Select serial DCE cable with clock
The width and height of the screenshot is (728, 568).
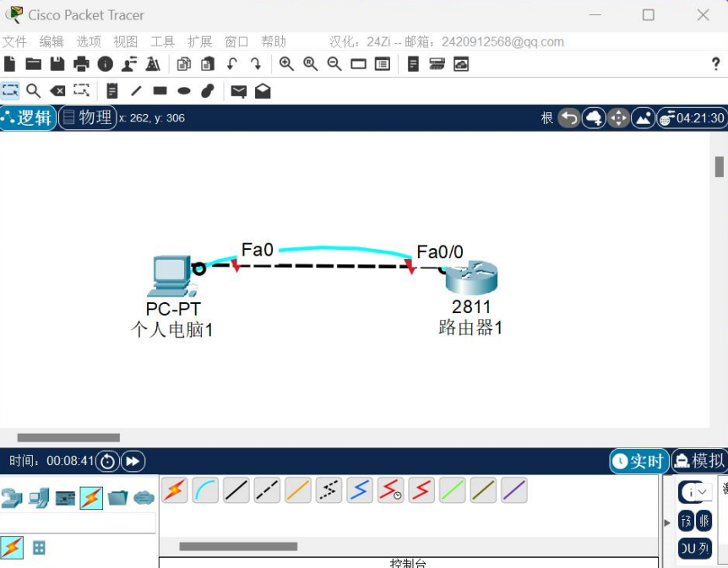point(390,490)
